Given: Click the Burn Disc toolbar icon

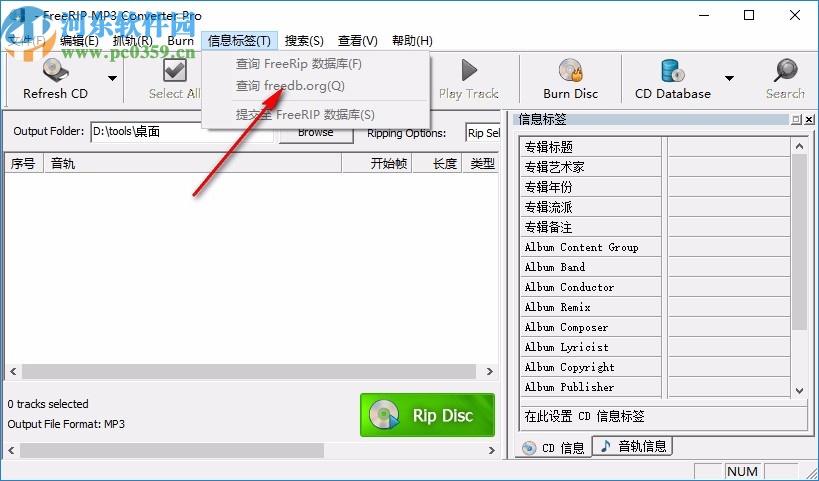Looking at the screenshot, I should click(x=570, y=70).
